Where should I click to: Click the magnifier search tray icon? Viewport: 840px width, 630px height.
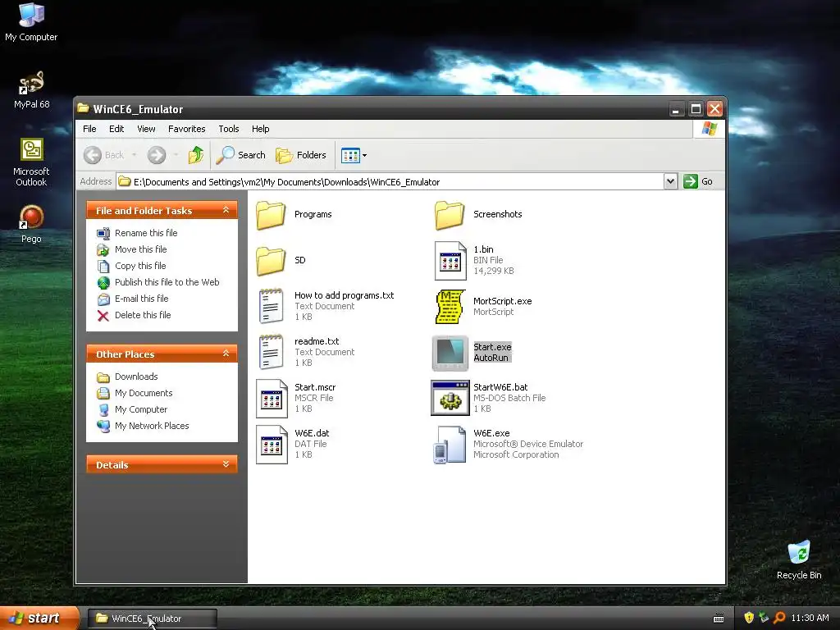[x=779, y=618]
